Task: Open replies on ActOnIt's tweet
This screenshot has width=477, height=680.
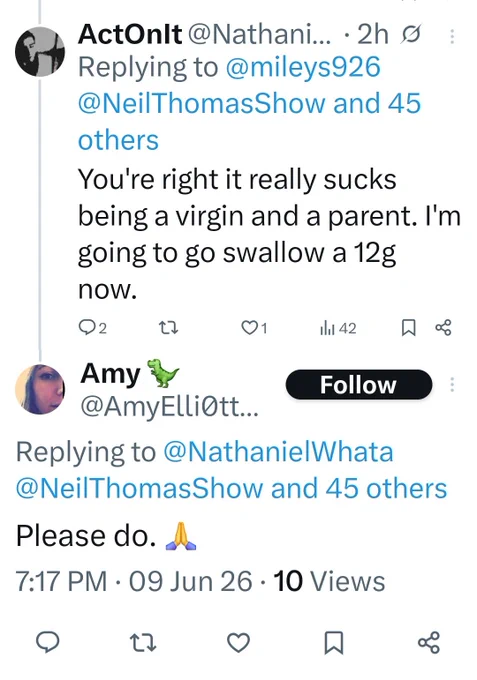Action: [x=92, y=328]
